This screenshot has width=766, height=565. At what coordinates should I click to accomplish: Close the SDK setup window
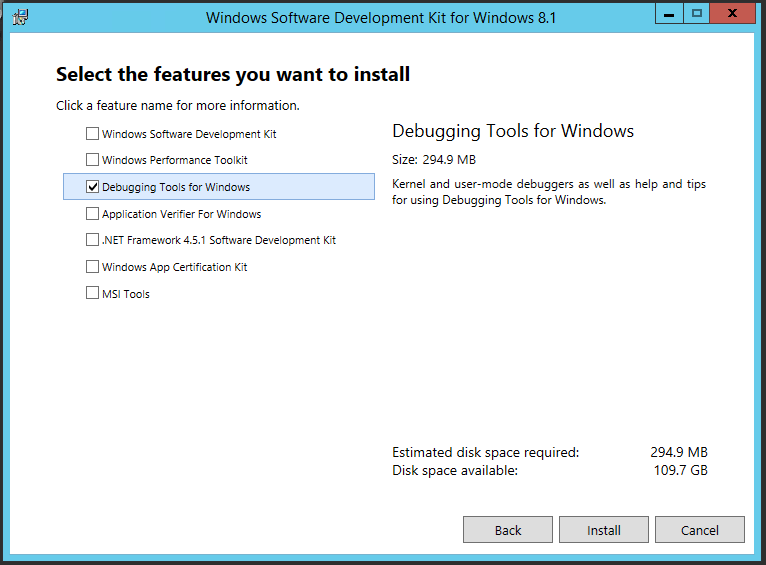732,14
